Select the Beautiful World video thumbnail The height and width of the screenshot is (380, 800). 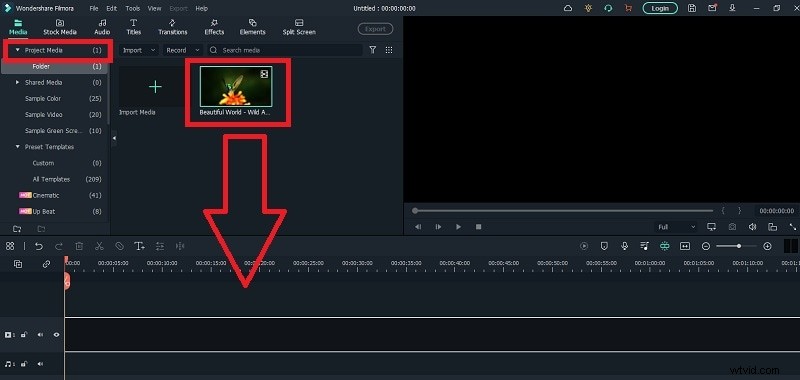pyautogui.click(x=236, y=86)
